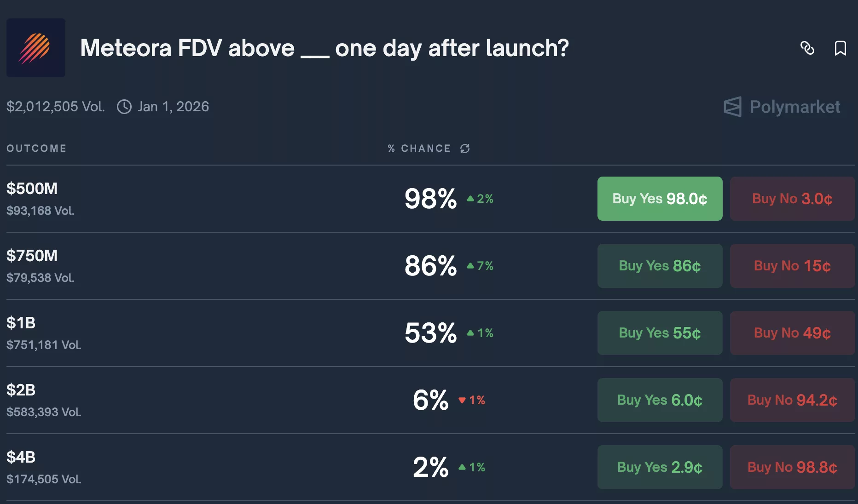Click Buy No 49¢ for $1B
Image resolution: width=858 pixels, height=504 pixels.
click(792, 333)
